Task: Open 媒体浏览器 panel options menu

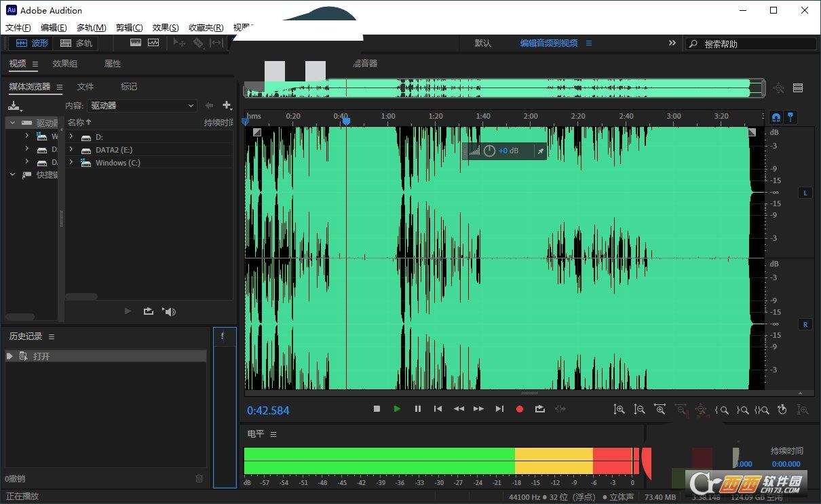Action: coord(60,87)
